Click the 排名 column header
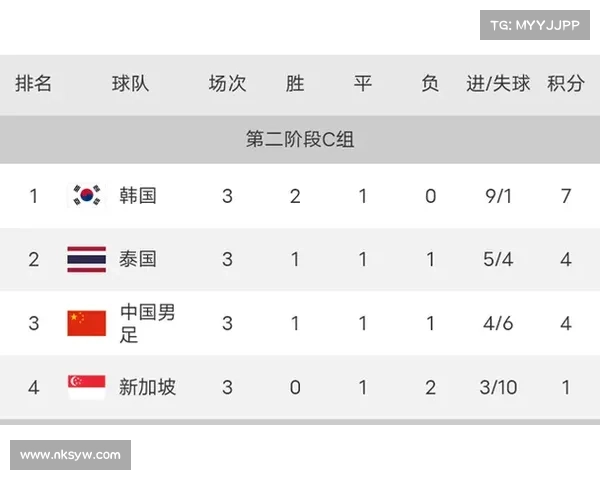The width and height of the screenshot is (600, 480). coord(33,83)
